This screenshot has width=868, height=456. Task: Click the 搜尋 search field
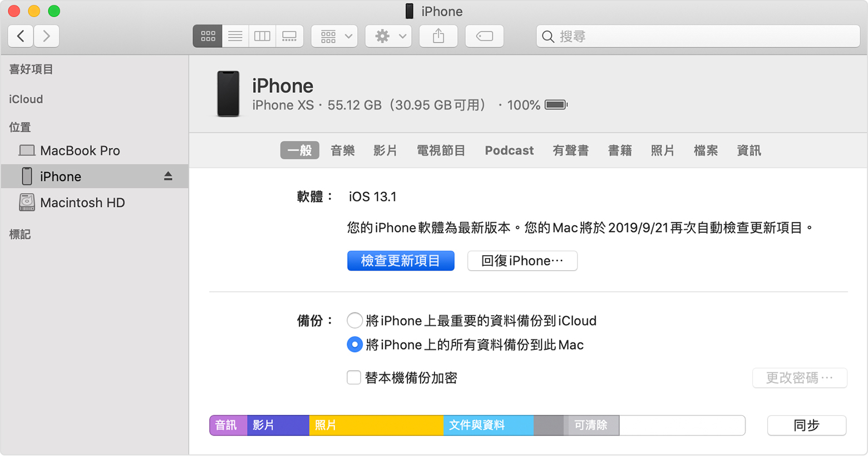pos(698,36)
